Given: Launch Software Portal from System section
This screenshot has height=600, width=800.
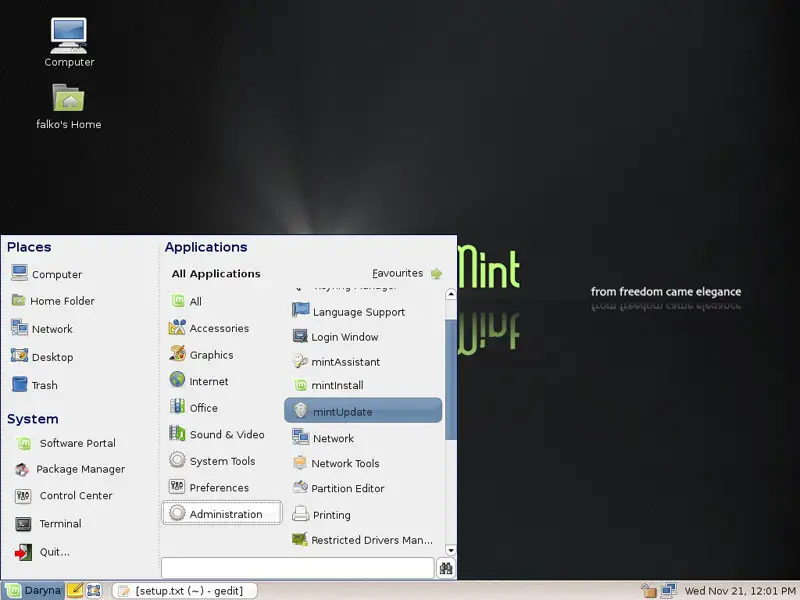Looking at the screenshot, I should [x=65, y=443].
